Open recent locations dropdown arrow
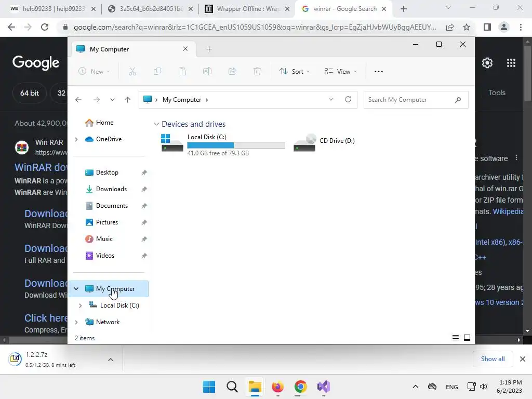 click(112, 100)
